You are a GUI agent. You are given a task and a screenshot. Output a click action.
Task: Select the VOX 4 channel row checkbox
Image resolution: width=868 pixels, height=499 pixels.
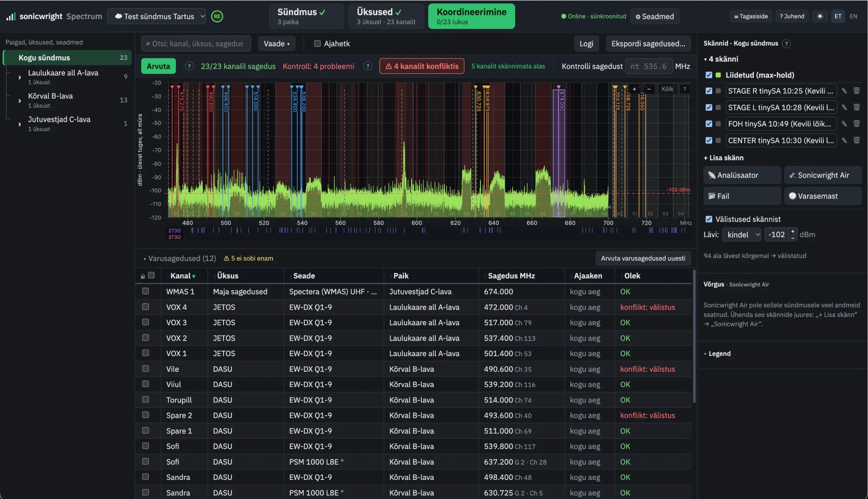click(x=145, y=307)
